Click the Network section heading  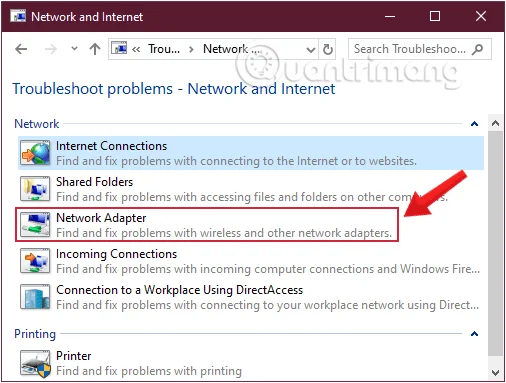coord(37,124)
